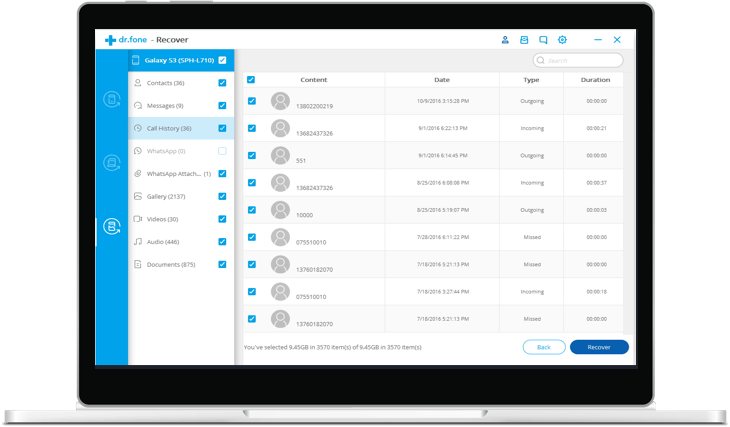Open the Gallery (2137) category
730x427 pixels.
point(181,196)
